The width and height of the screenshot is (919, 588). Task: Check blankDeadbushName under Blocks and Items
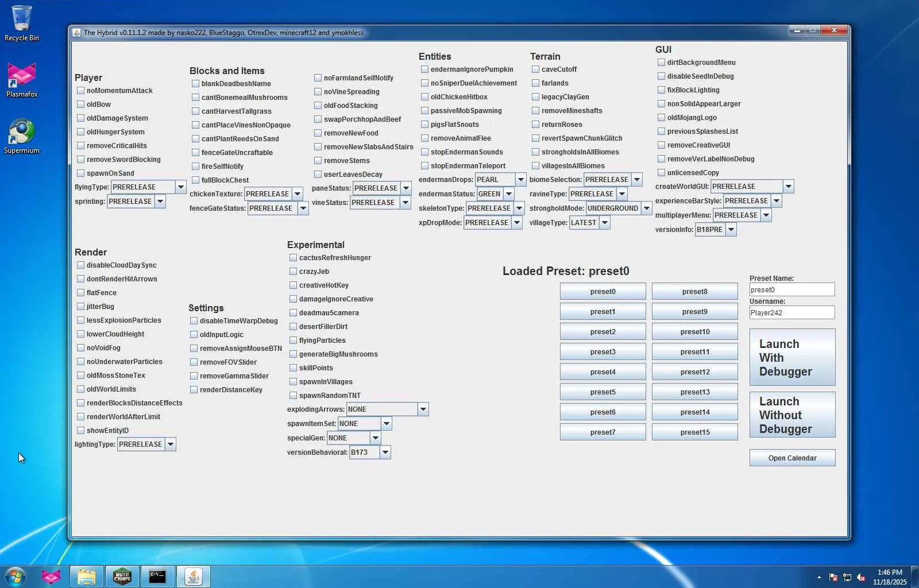196,84
